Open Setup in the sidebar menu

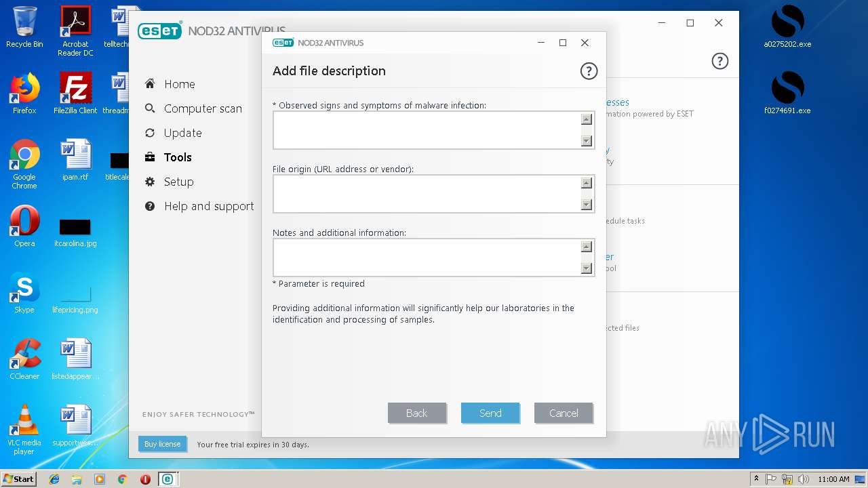point(179,182)
